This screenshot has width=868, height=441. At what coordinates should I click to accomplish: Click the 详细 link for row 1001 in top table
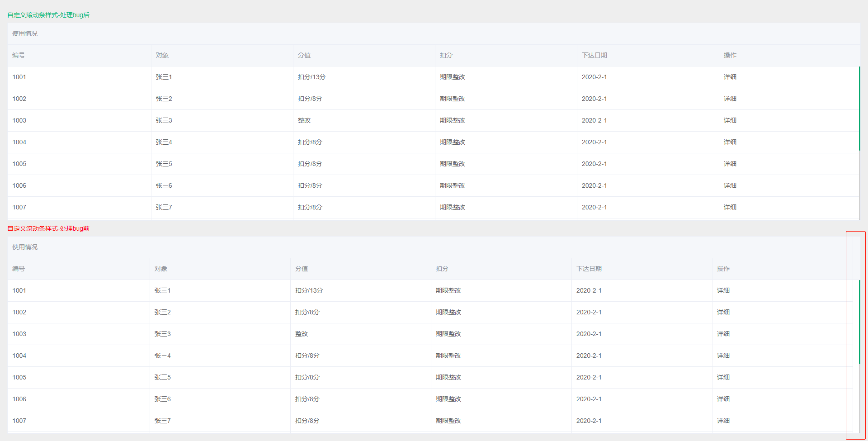point(730,77)
